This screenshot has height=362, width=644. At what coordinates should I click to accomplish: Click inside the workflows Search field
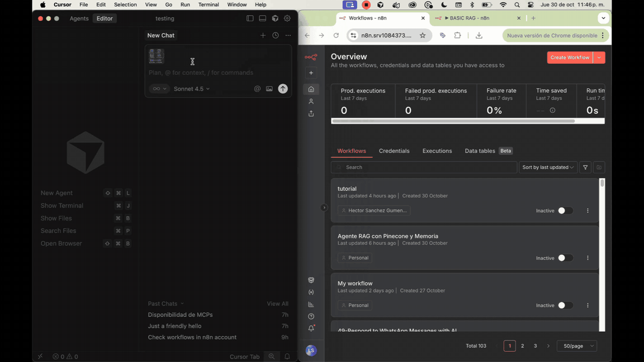(424, 167)
